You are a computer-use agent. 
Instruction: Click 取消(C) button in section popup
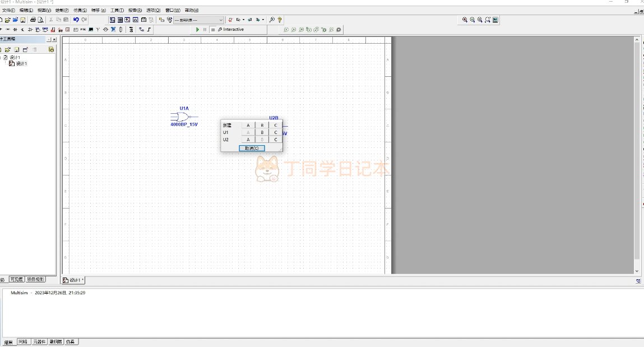[252, 148]
